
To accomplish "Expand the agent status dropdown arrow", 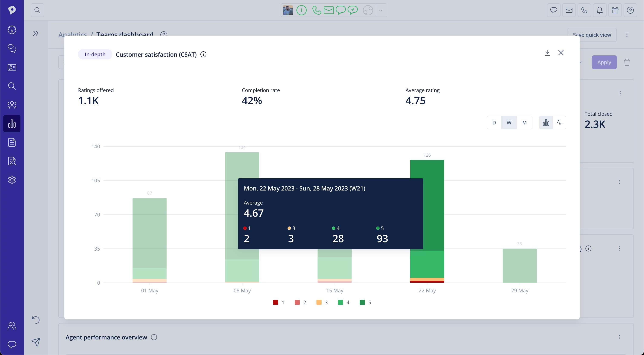I will (381, 10).
